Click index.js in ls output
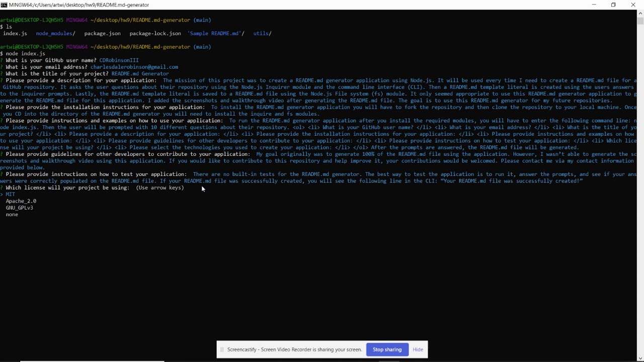The height and width of the screenshot is (362, 644). point(15,33)
